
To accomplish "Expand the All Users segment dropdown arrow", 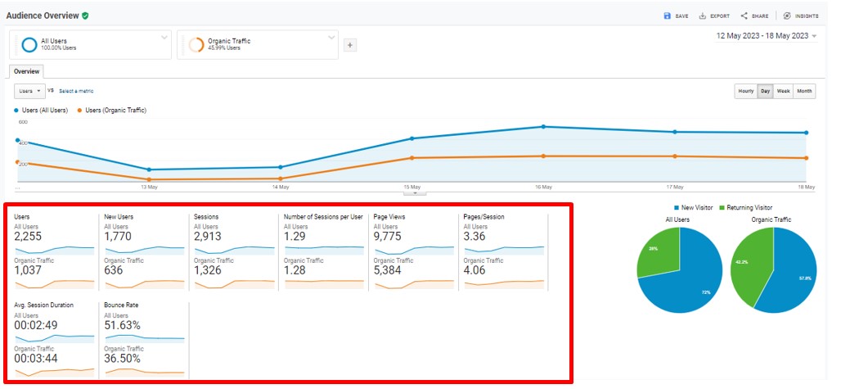I will coord(164,38).
